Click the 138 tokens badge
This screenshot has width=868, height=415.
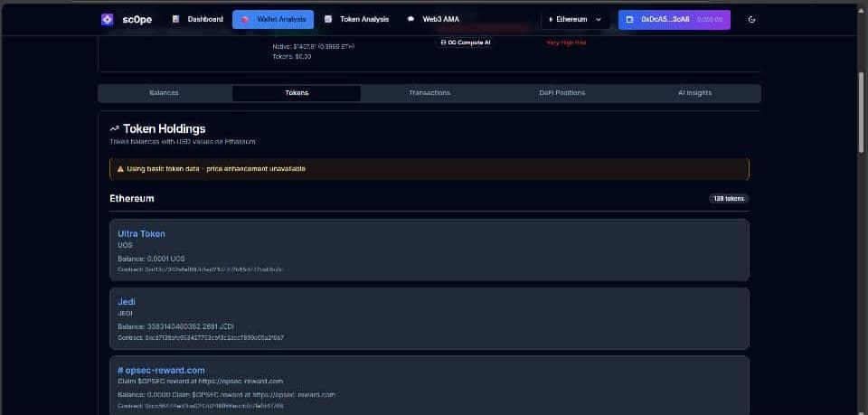click(729, 199)
